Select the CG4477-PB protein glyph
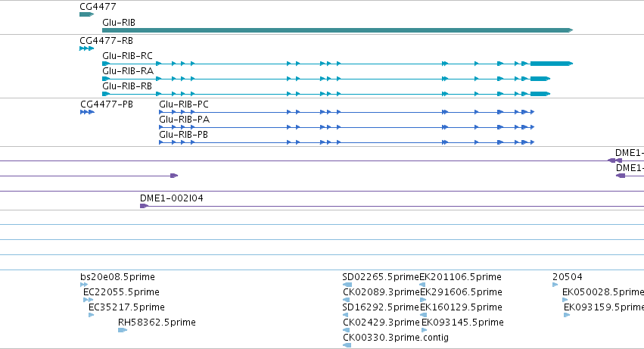Image resolution: width=644 pixels, height=349 pixels. click(x=88, y=112)
